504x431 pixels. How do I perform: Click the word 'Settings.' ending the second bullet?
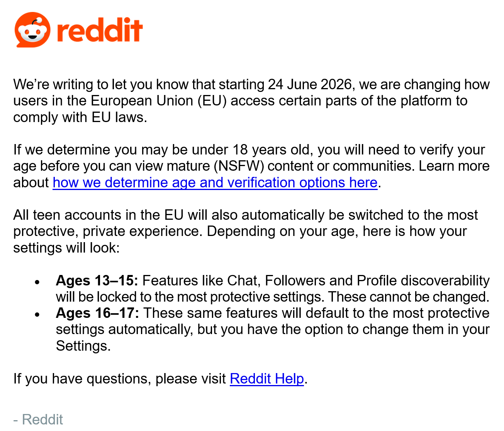pos(83,346)
